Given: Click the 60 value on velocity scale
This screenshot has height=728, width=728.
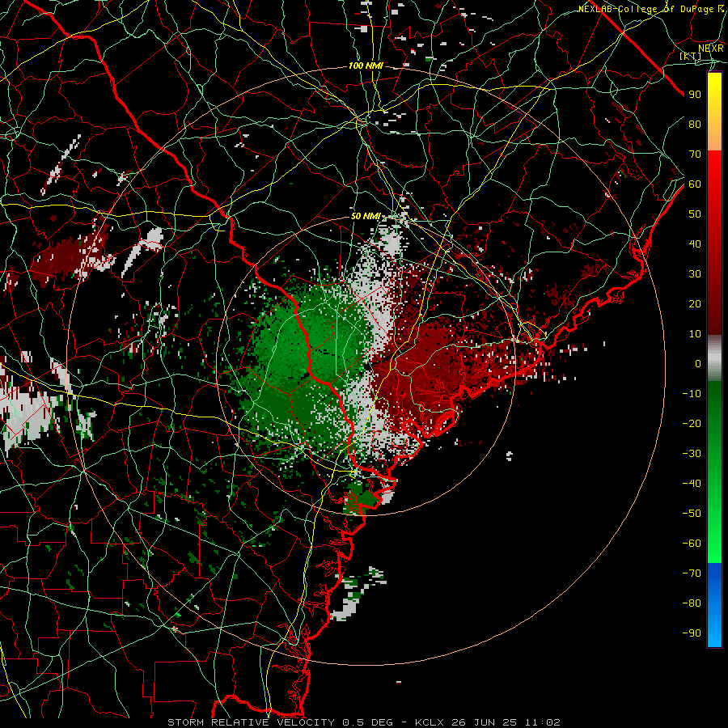Looking at the screenshot, I should (695, 184).
